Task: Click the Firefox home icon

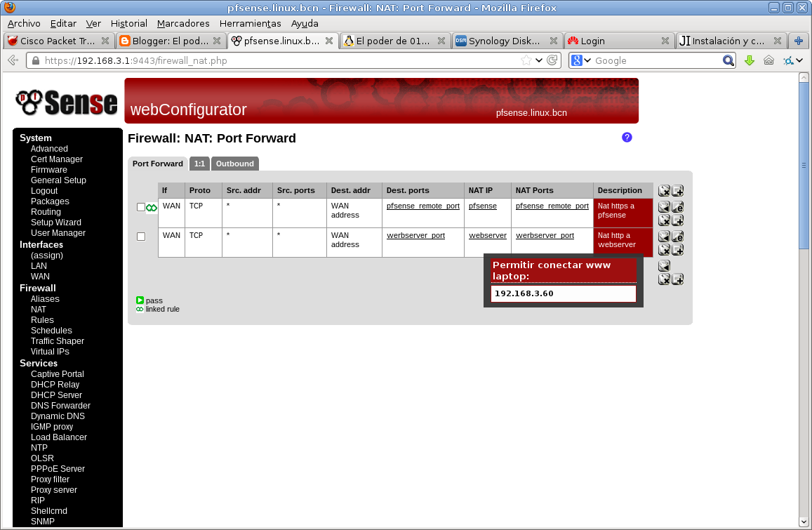Action: pyautogui.click(x=769, y=60)
